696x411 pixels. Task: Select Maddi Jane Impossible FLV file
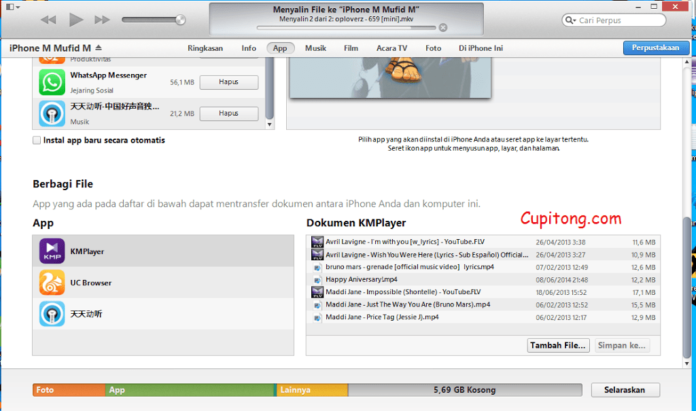pos(483,292)
